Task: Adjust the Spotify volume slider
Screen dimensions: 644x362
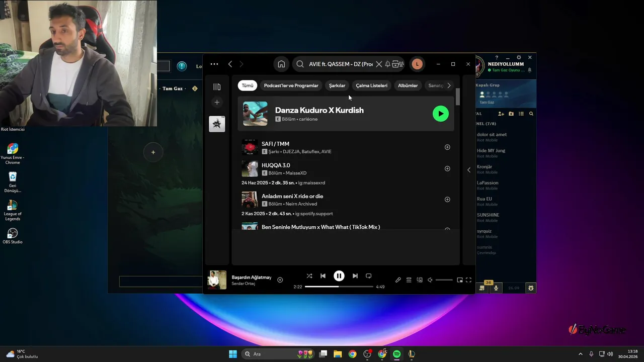Action: tap(444, 280)
